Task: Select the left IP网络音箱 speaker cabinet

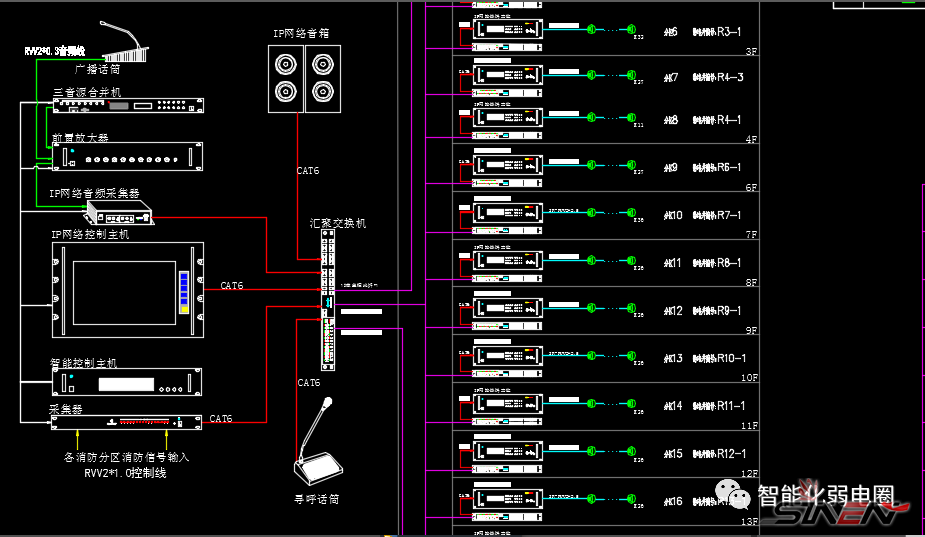Action: tap(286, 78)
